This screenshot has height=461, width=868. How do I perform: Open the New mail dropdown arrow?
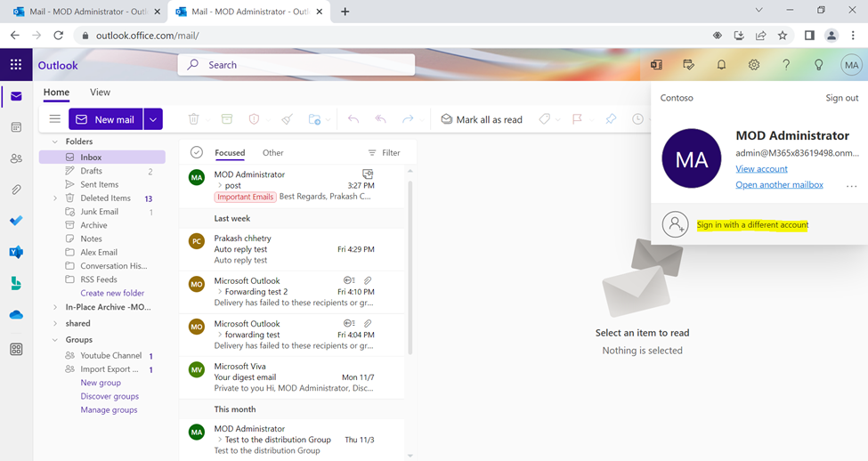click(153, 119)
